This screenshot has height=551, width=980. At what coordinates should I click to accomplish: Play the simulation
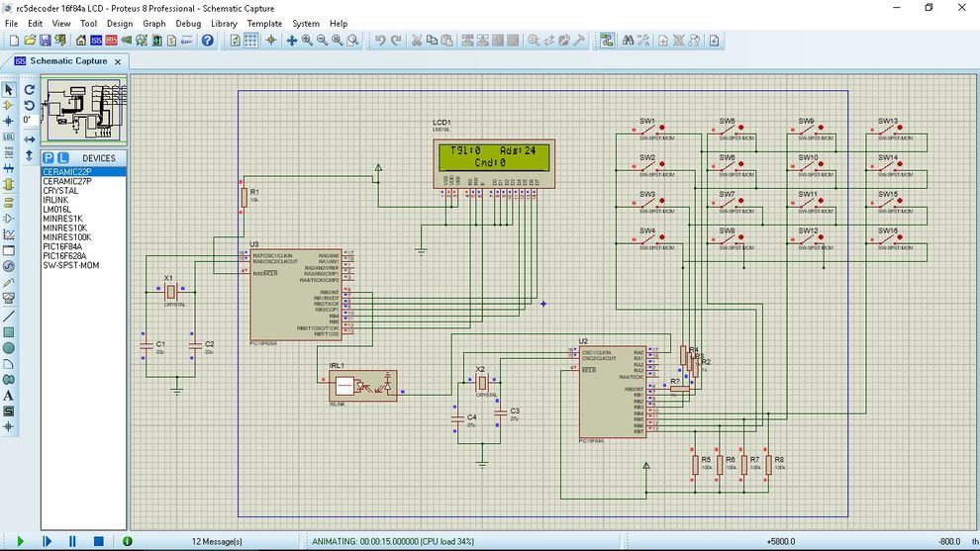[20, 541]
